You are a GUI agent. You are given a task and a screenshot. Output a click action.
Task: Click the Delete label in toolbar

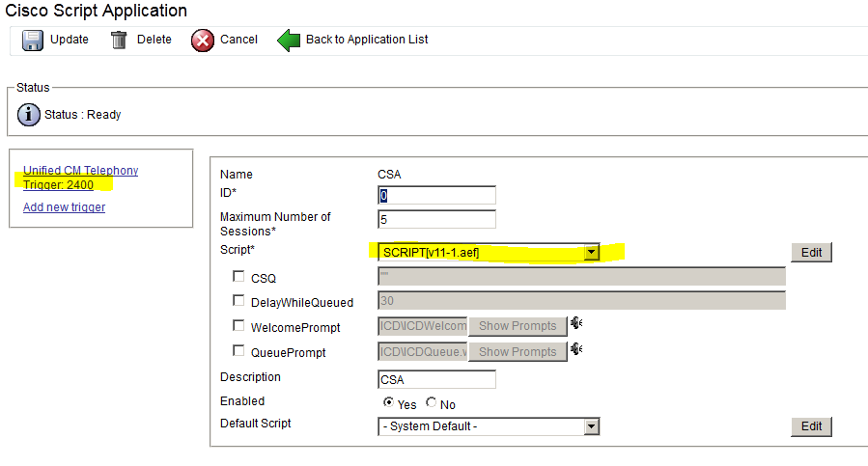click(x=154, y=40)
